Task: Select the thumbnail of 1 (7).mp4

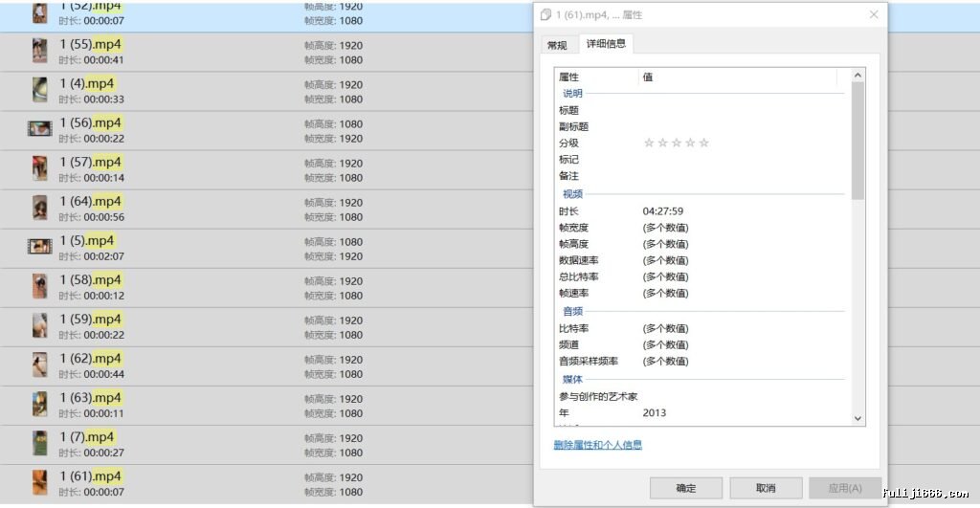Action: tap(40, 444)
